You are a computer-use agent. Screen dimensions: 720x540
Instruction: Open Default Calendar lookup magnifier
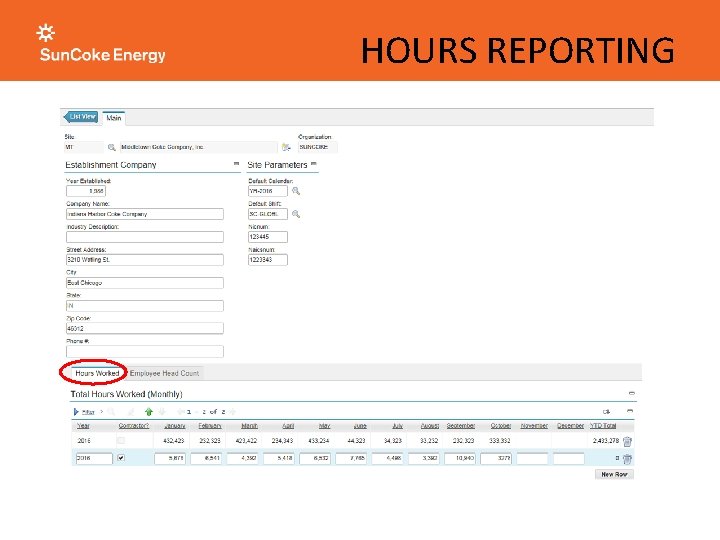(296, 191)
